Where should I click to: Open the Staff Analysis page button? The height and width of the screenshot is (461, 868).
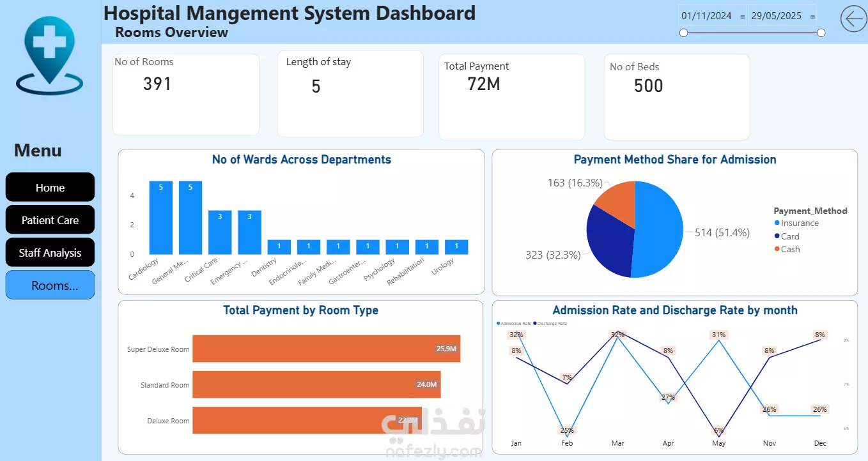50,252
